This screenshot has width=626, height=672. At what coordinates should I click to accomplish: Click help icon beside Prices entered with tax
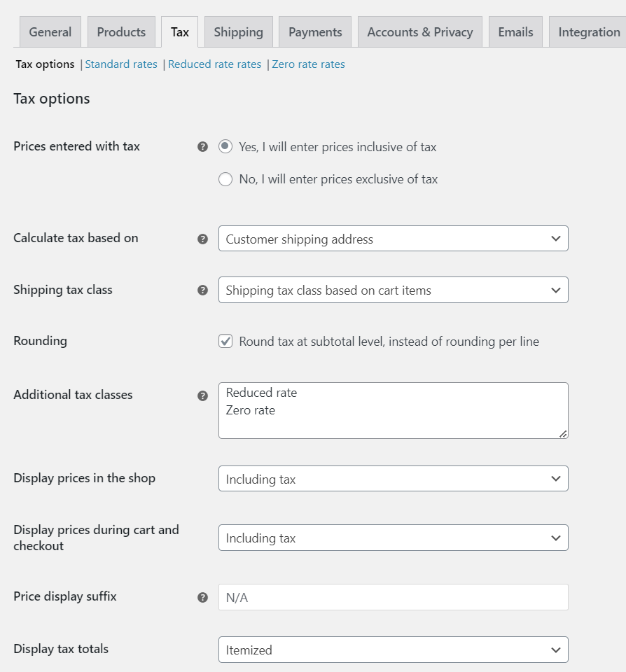202,147
